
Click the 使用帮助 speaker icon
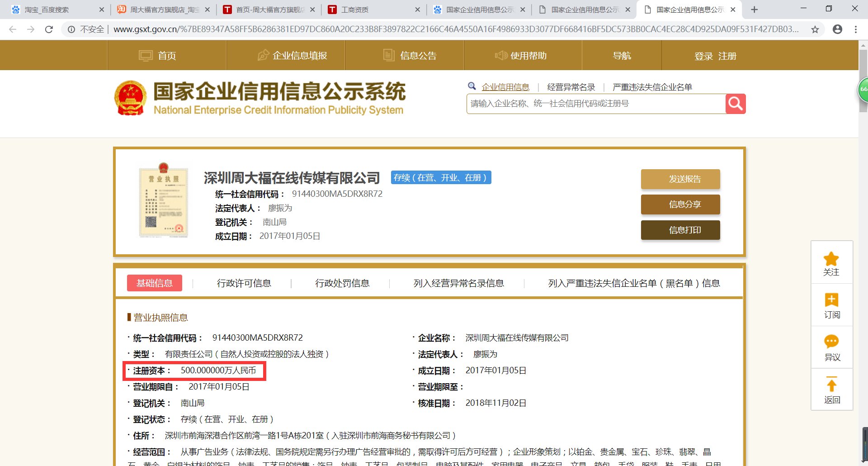point(502,55)
